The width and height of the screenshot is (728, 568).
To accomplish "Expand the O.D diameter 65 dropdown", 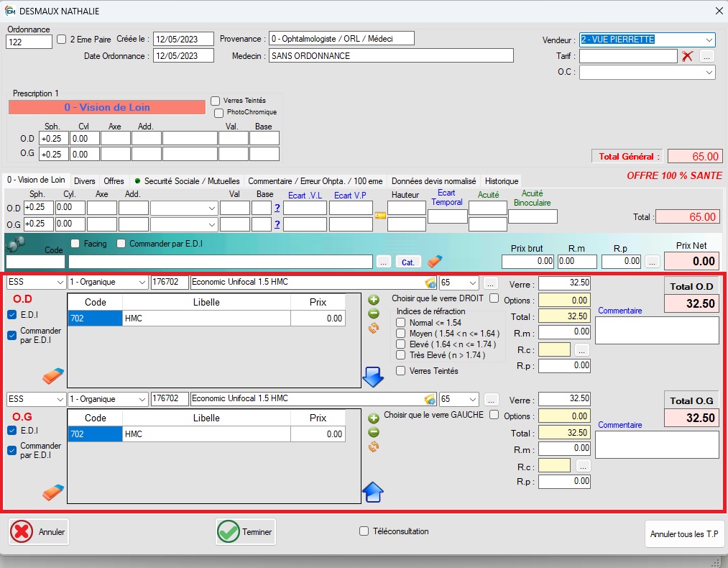I will [473, 283].
